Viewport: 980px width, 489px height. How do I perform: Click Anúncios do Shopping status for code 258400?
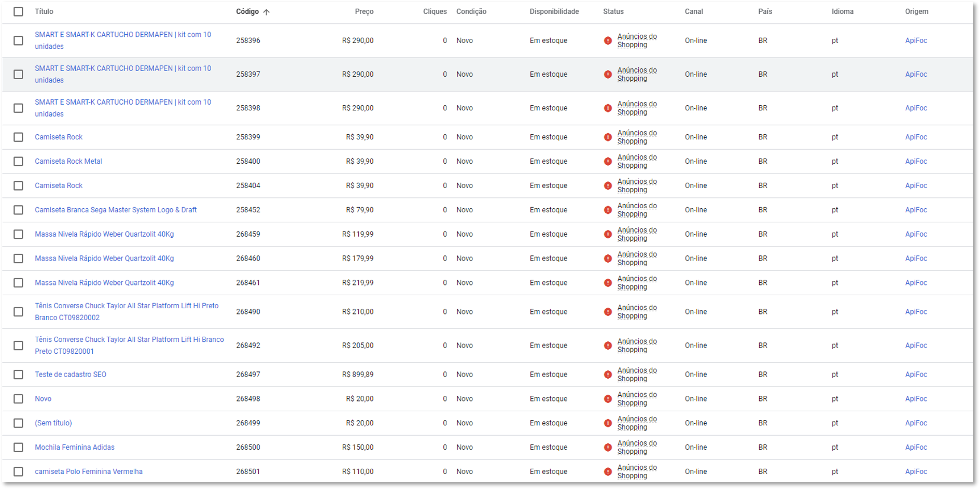click(x=637, y=161)
